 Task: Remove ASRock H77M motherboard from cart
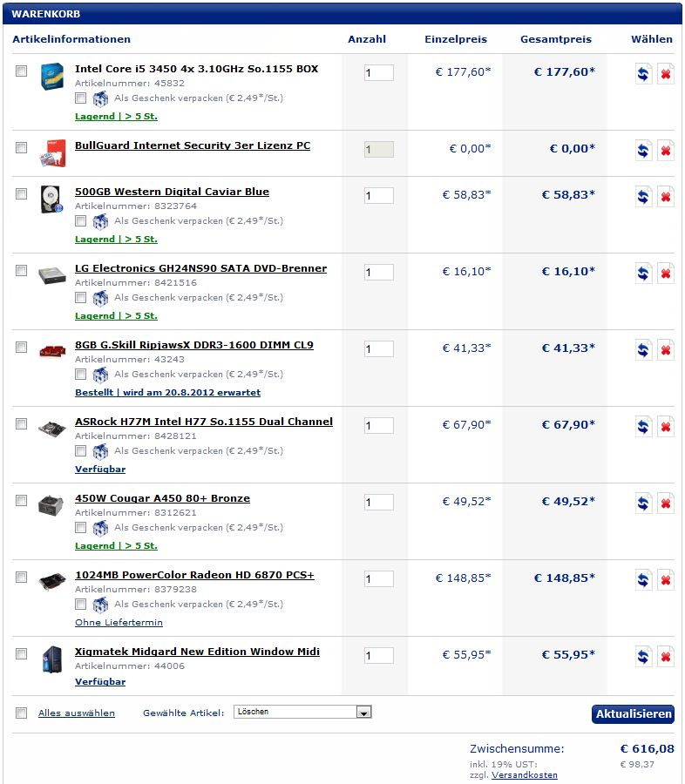[x=666, y=427]
